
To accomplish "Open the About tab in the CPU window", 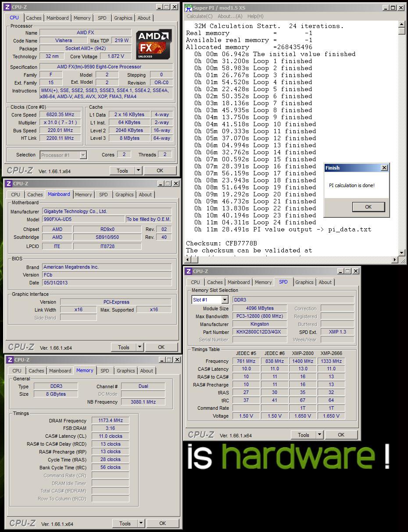I will [144, 18].
